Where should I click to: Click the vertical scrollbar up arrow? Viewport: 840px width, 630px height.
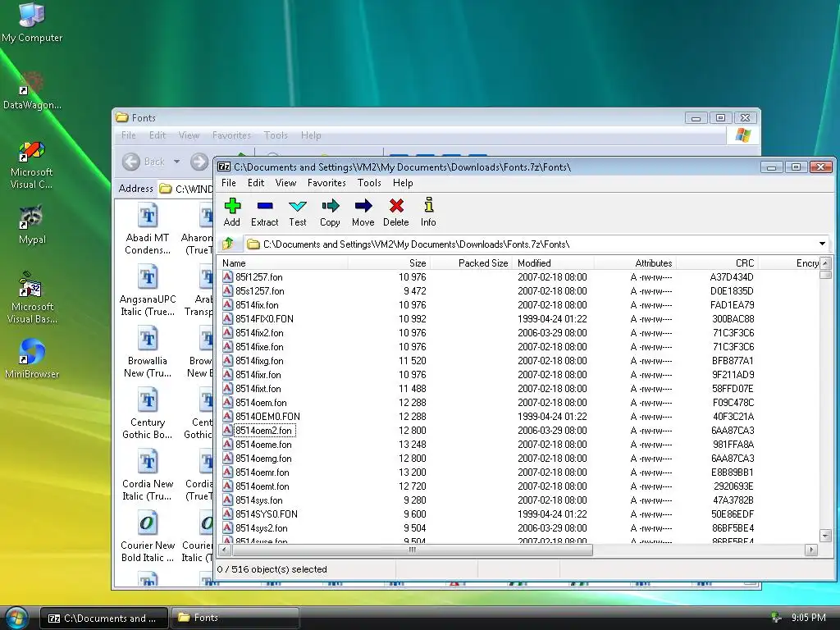(825, 263)
